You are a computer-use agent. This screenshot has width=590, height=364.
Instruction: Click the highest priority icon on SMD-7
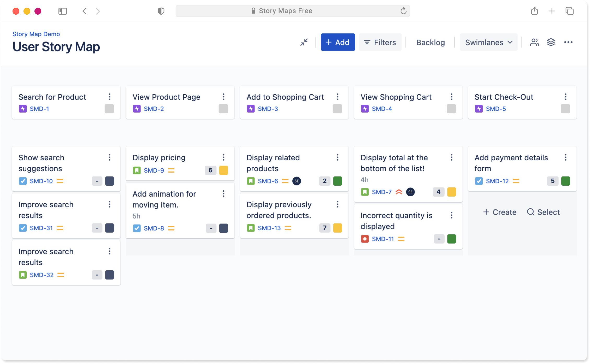399,192
